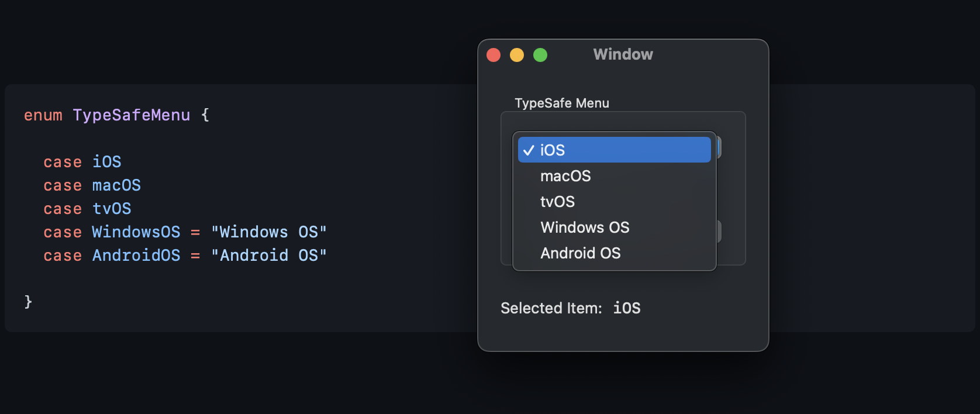Minimize the Window with the yellow button
This screenshot has height=414, width=980.
517,55
